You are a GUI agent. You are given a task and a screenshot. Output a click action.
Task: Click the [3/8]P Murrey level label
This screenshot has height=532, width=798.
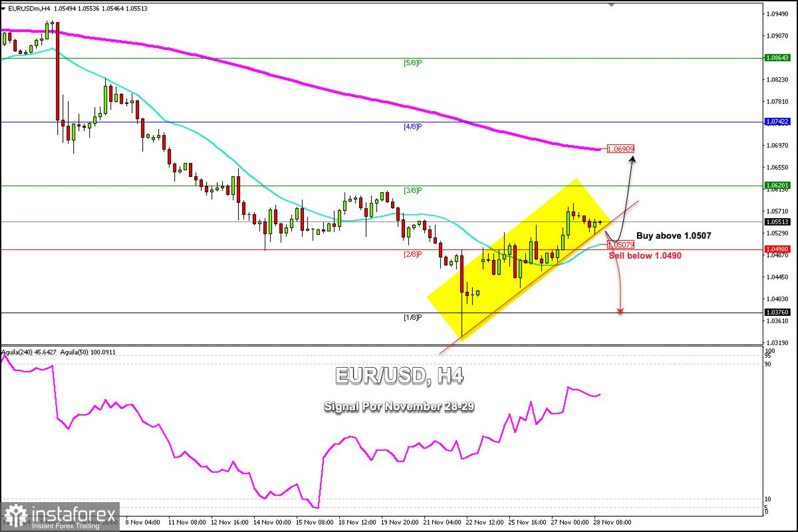click(413, 190)
